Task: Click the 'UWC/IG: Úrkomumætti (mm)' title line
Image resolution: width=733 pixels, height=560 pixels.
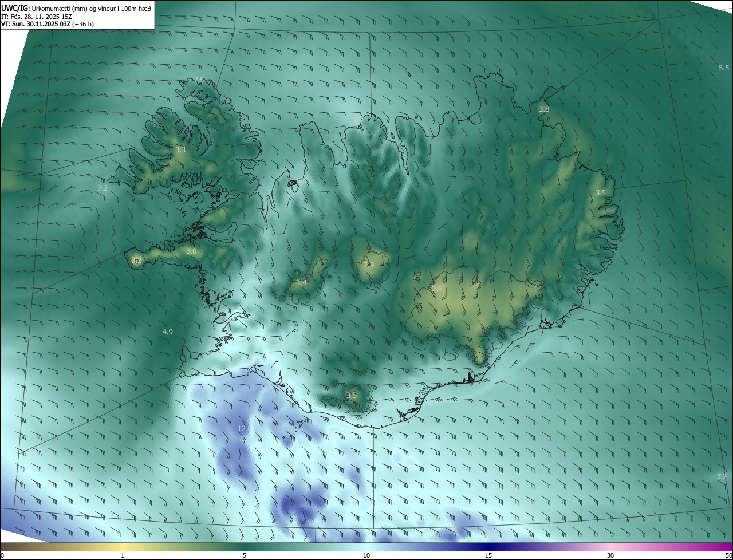Action: coord(76,7)
